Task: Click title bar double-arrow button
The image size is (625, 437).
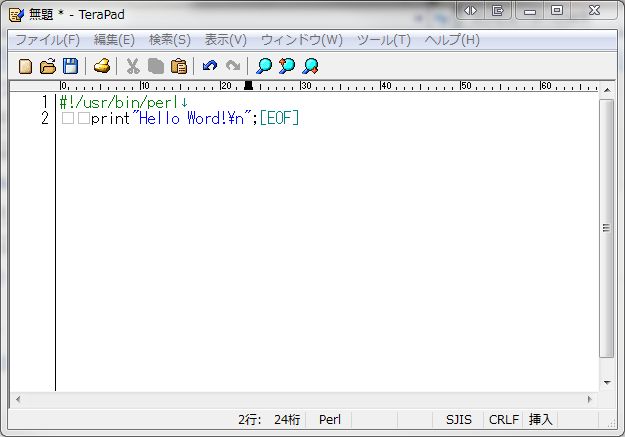Action: click(471, 10)
